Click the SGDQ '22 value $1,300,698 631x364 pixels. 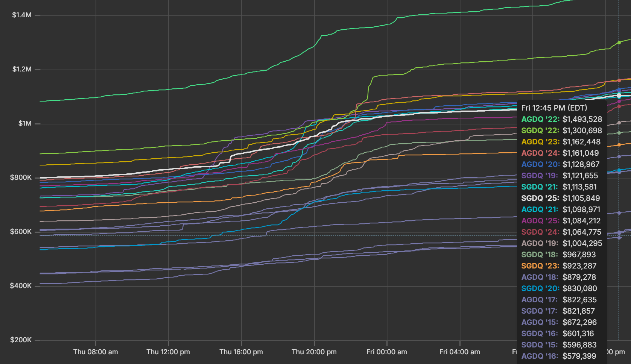pyautogui.click(x=582, y=130)
